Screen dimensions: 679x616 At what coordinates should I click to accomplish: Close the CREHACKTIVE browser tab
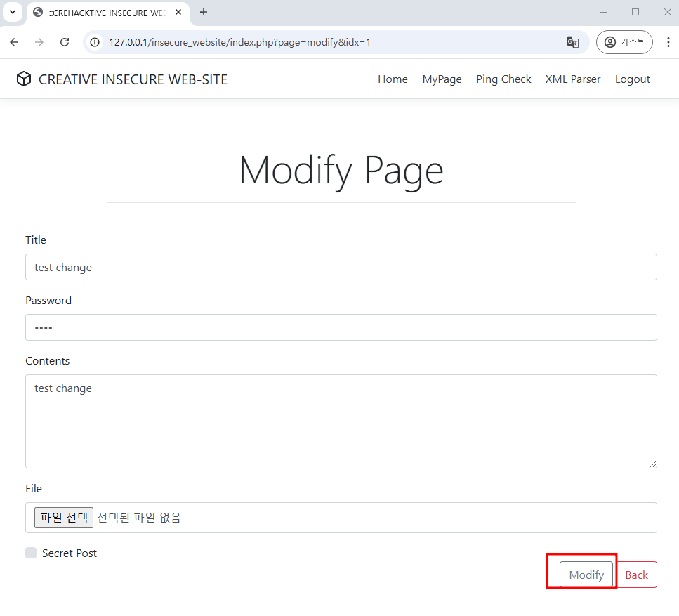(x=178, y=13)
